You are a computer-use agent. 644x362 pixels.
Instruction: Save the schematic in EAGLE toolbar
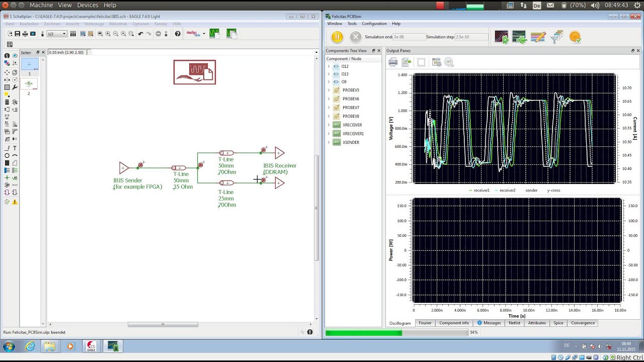click(17, 34)
